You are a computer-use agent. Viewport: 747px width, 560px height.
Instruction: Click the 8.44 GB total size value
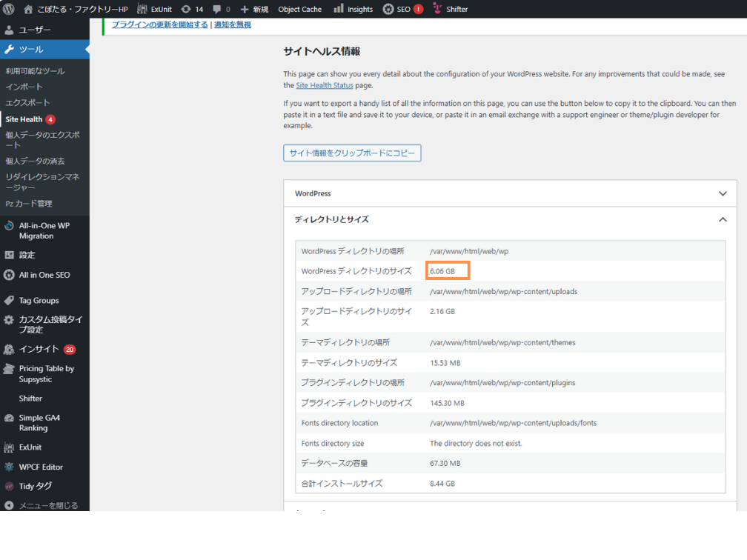[442, 483]
